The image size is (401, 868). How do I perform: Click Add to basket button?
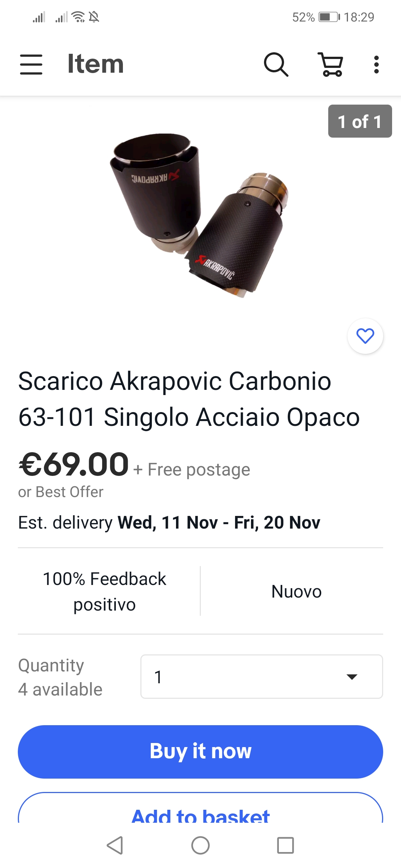[200, 809]
